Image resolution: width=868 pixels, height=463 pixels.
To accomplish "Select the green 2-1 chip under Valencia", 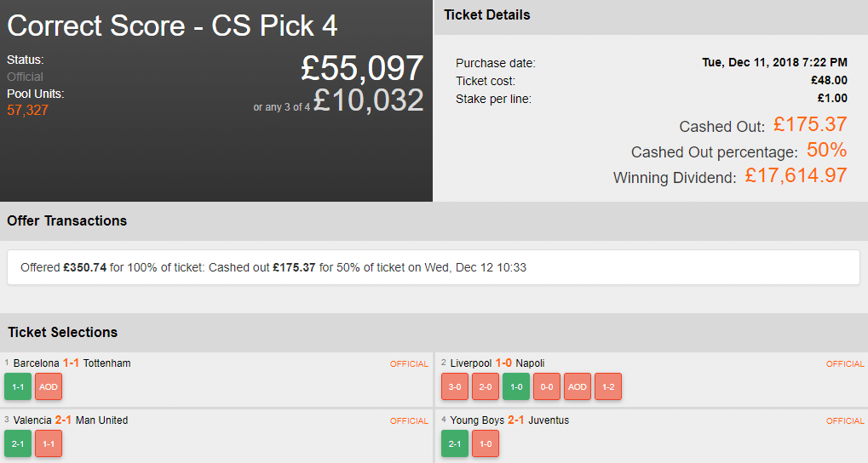I will 18,443.
